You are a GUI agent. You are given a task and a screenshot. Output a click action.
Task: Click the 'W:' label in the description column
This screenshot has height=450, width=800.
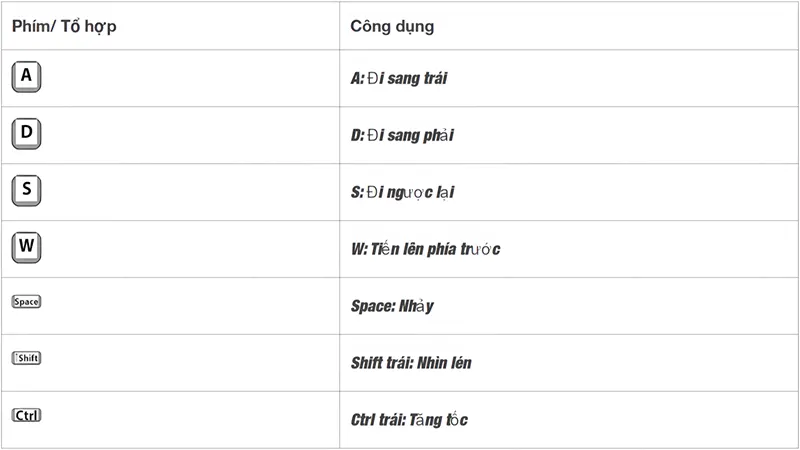(360, 248)
